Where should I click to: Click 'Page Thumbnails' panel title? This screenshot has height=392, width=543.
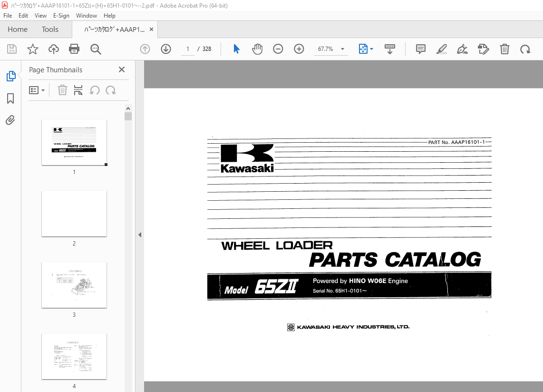(x=56, y=69)
